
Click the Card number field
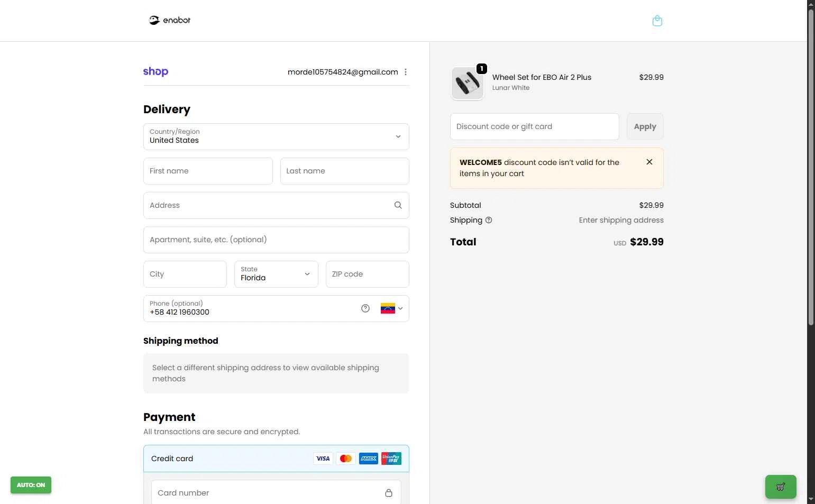click(x=276, y=493)
